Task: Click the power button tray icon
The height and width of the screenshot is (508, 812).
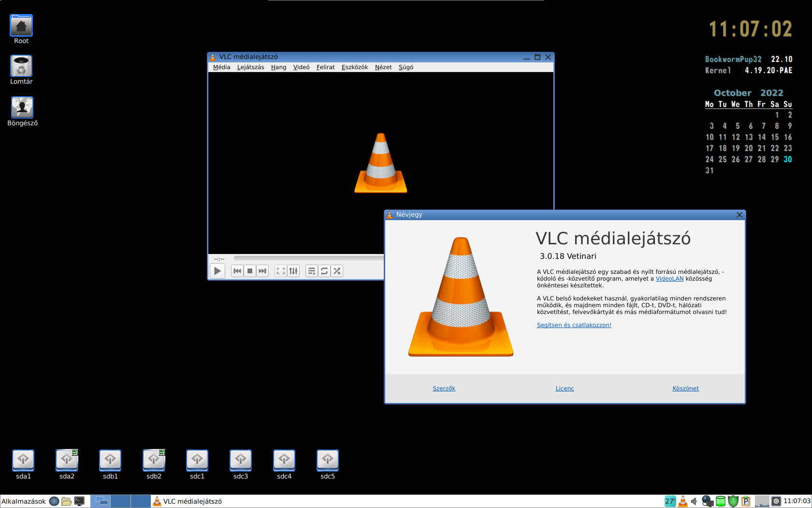Action: (776, 501)
